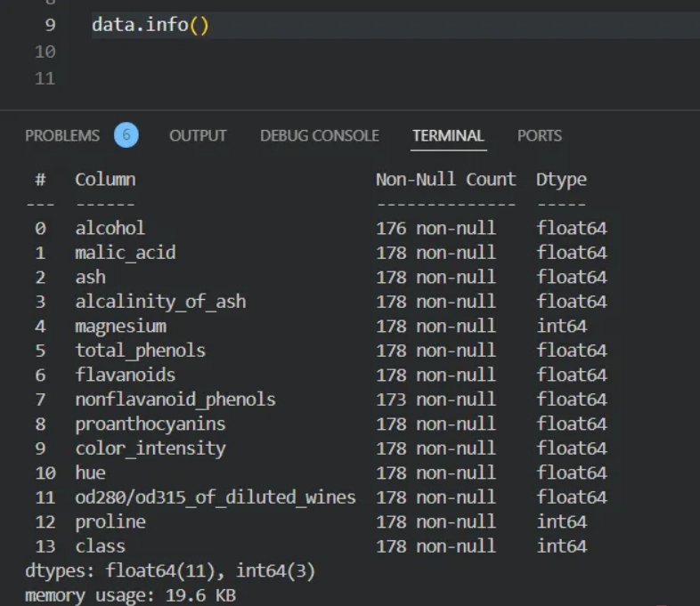The width and height of the screenshot is (700, 606).
Task: Click the alcohol column name
Action: click(110, 229)
